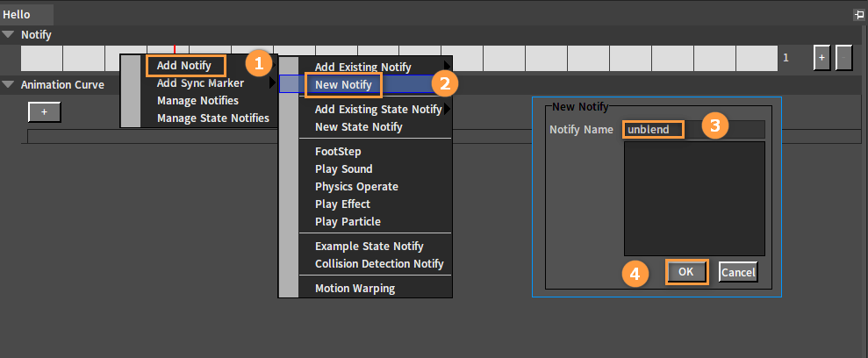Collapse the Notify section triangle
Screen dimensions: 868x358
point(9,35)
